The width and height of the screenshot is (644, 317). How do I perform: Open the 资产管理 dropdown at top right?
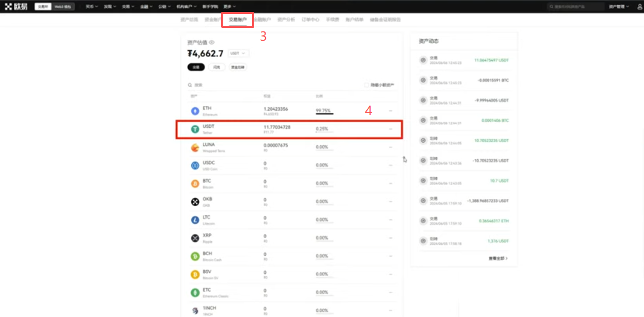[618, 7]
